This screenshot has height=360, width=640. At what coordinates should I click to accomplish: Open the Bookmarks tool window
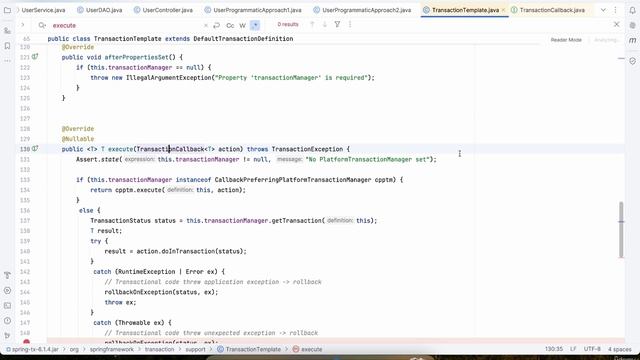7,46
